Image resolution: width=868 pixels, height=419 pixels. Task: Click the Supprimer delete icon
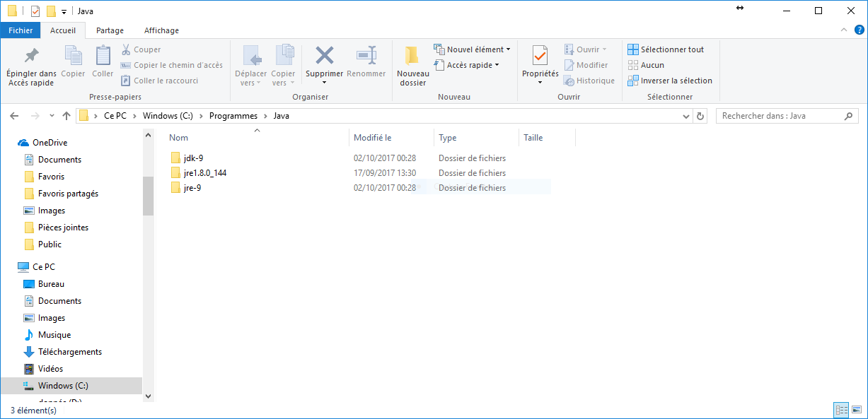pyautogui.click(x=324, y=56)
